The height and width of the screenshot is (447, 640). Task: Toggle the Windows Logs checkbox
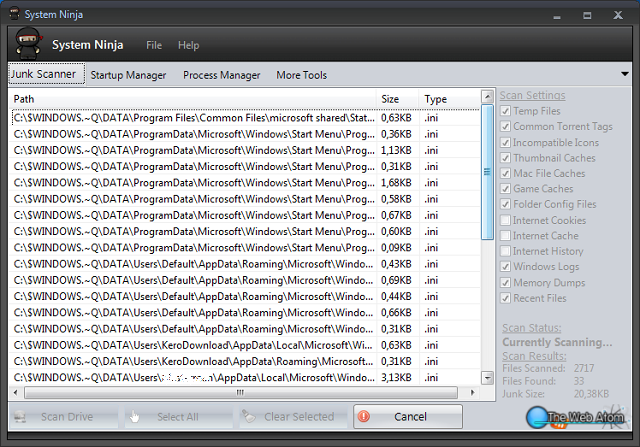click(x=505, y=267)
